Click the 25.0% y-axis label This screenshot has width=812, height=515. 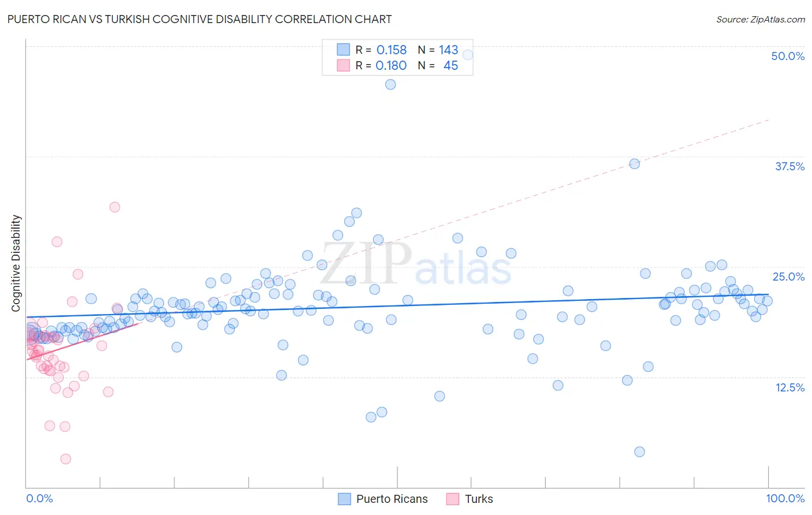(x=788, y=277)
